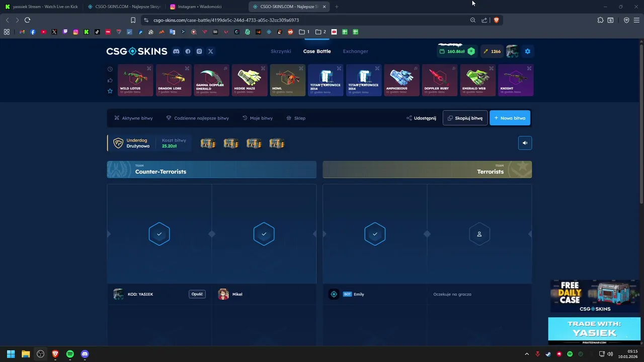Go back in browser history
This screenshot has width=644, height=362.
pos(7,20)
